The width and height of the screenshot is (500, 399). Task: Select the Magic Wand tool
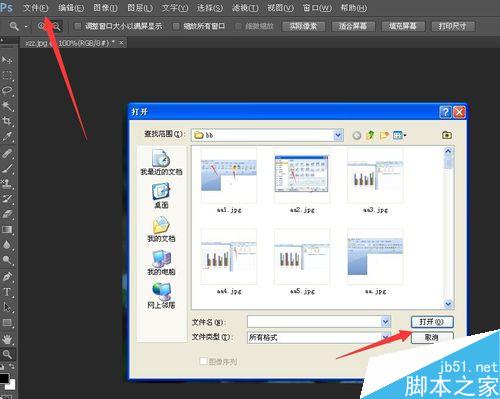[x=7, y=106]
